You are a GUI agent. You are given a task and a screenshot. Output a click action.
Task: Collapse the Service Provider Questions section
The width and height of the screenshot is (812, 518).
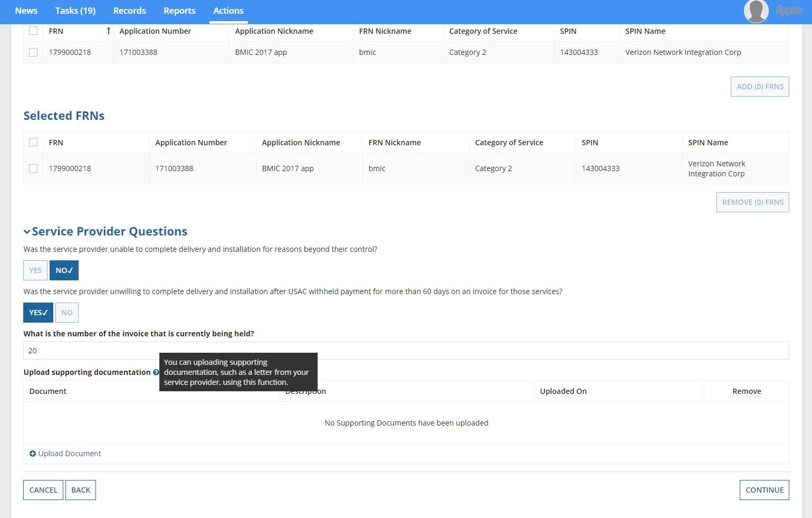pyautogui.click(x=27, y=232)
